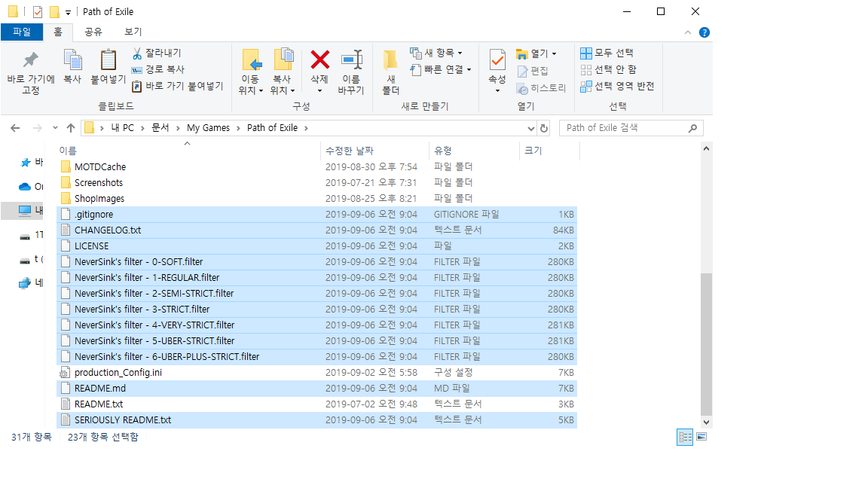Open Easy access (빠른 연결) dropdown

point(440,70)
